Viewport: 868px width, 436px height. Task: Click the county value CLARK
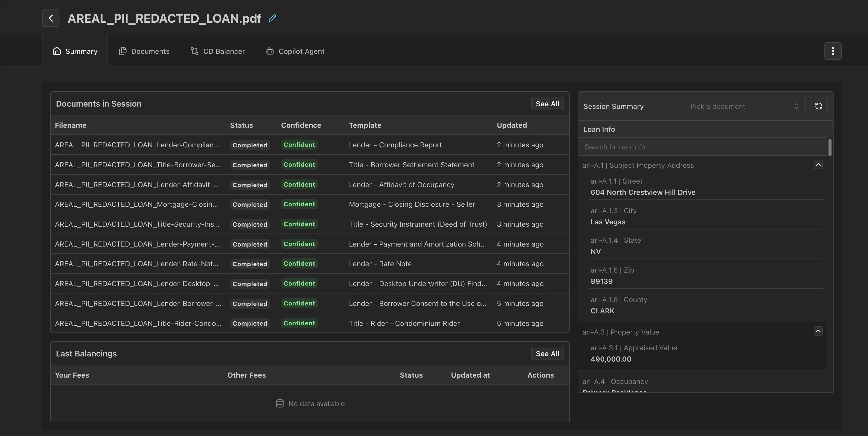[602, 311]
